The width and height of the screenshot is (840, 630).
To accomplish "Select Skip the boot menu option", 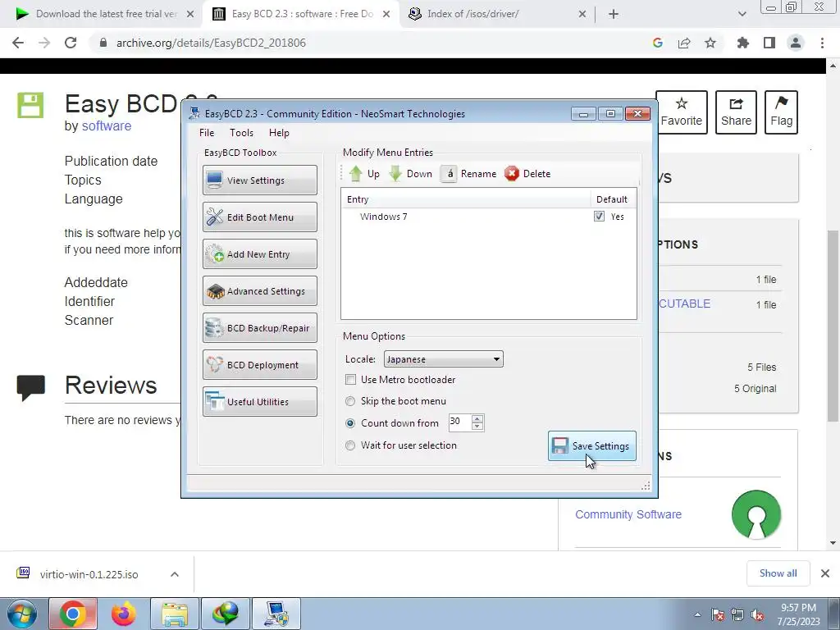I will coord(350,400).
